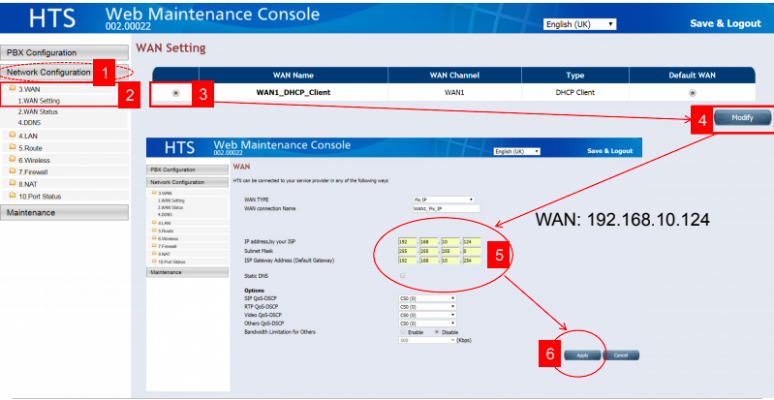The height and width of the screenshot is (400, 774).
Task: Select the WAN1_DHCP_Client row radio button
Action: pyautogui.click(x=176, y=93)
